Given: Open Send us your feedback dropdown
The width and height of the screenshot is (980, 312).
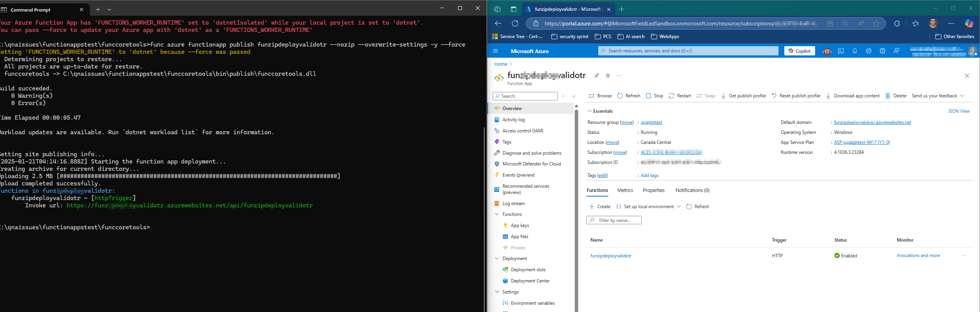Looking at the screenshot, I should click(x=938, y=96).
